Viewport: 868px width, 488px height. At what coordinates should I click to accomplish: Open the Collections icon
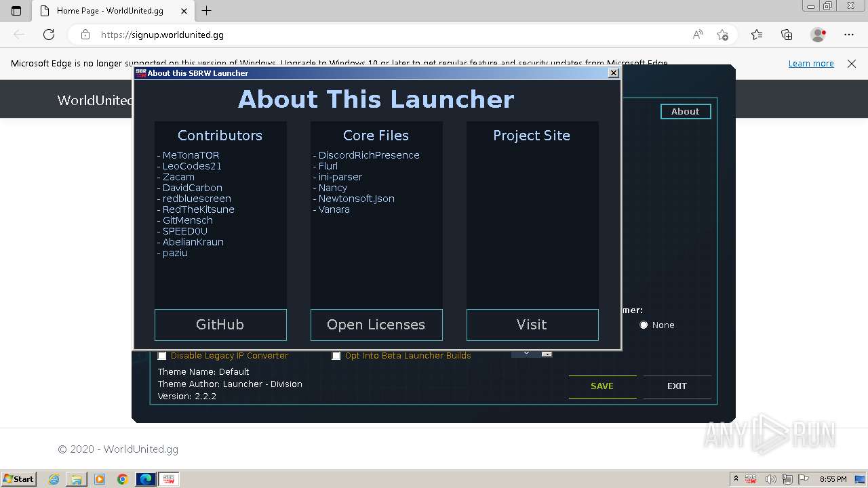tap(787, 35)
